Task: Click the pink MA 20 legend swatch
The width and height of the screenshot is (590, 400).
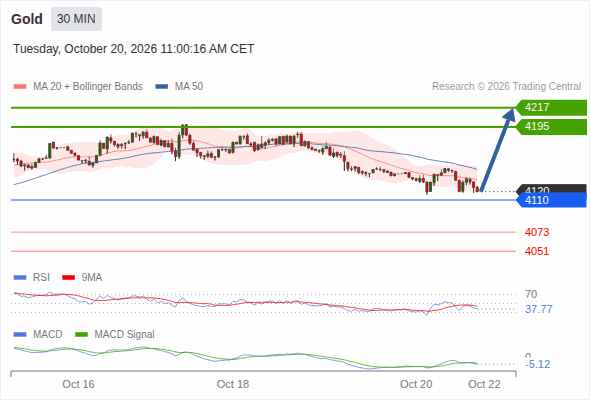Action: click(x=20, y=87)
